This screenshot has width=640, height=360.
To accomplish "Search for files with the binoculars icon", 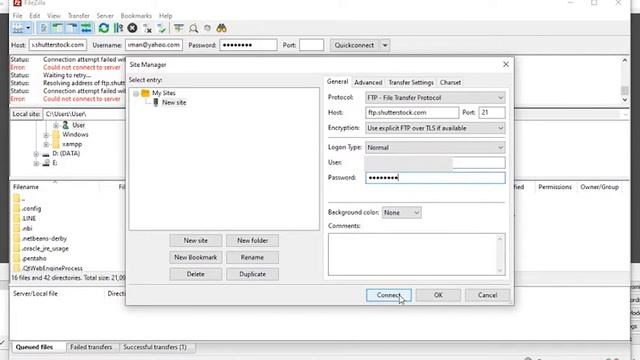I will tap(221, 28).
